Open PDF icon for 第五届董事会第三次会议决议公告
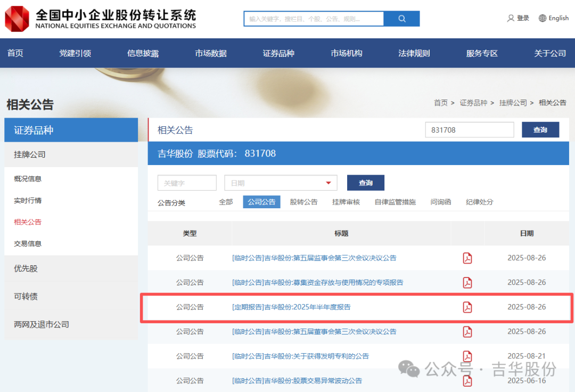The width and height of the screenshot is (575, 392). coord(467,332)
